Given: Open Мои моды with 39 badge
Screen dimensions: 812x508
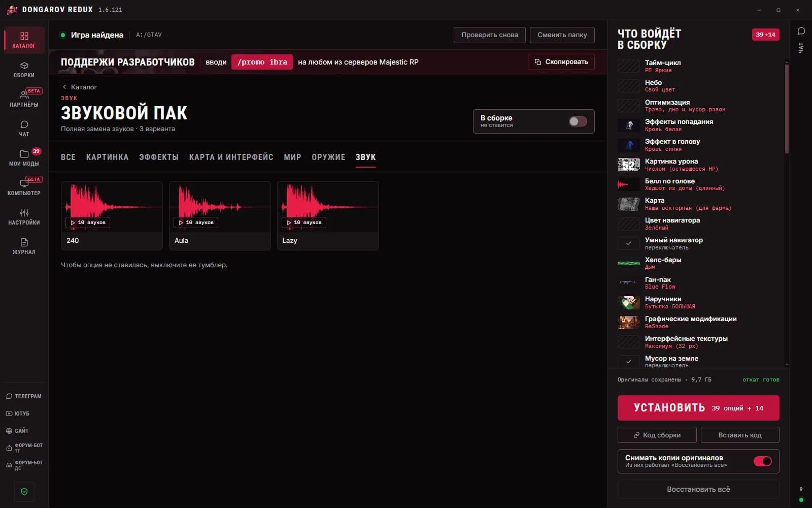Looking at the screenshot, I should click(x=24, y=158).
